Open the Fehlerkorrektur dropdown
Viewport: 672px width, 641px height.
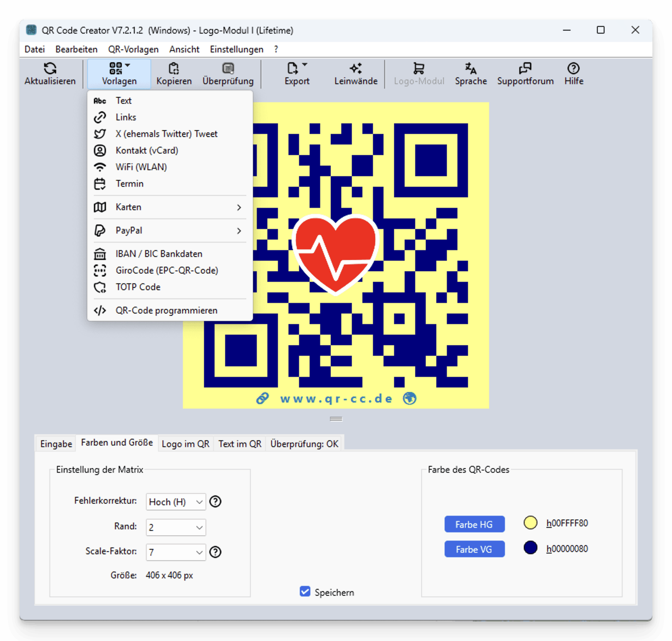click(176, 502)
